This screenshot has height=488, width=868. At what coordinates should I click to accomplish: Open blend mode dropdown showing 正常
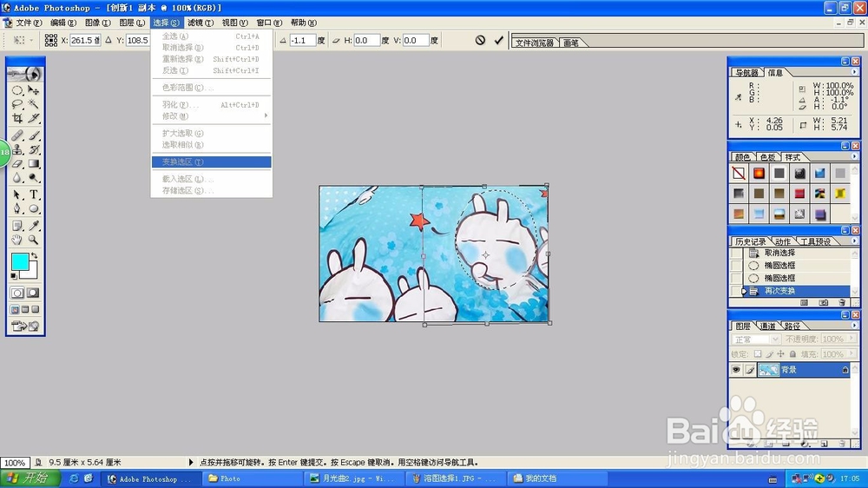pyautogui.click(x=756, y=339)
